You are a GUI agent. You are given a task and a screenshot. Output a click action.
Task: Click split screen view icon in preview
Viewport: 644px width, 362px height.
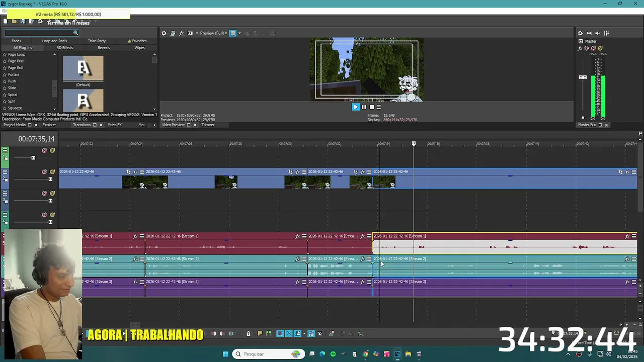[190, 33]
